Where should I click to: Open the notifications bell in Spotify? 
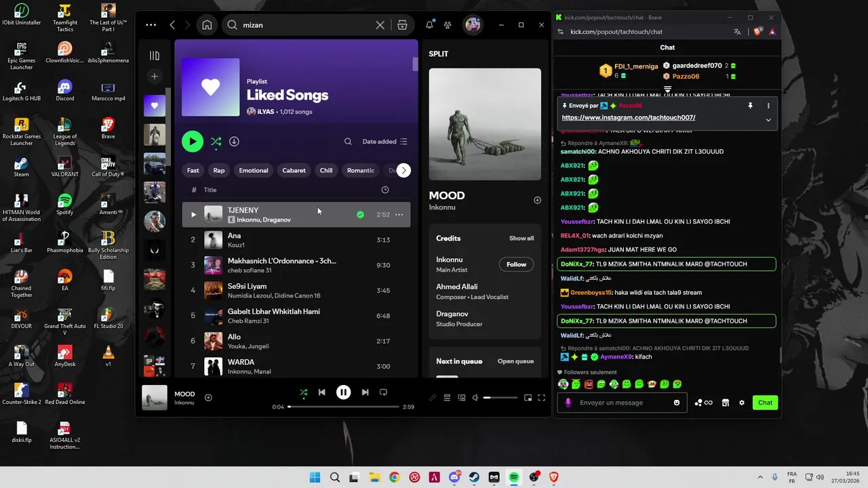(x=429, y=25)
